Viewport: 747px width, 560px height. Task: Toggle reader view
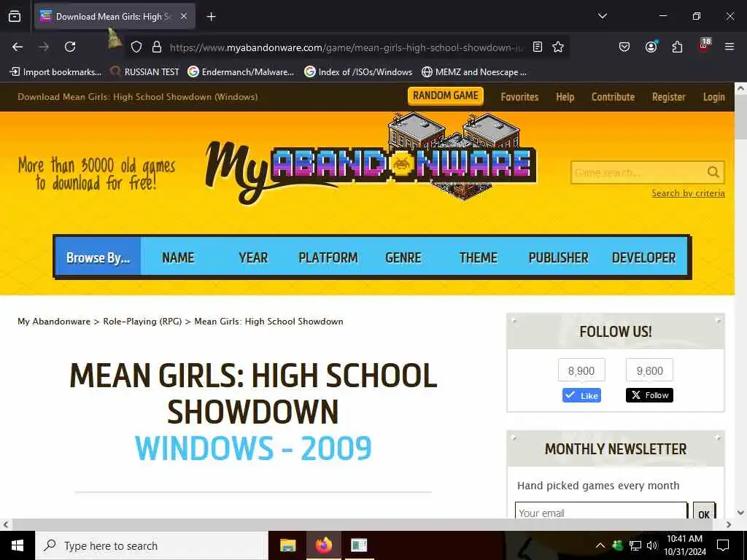tap(538, 47)
